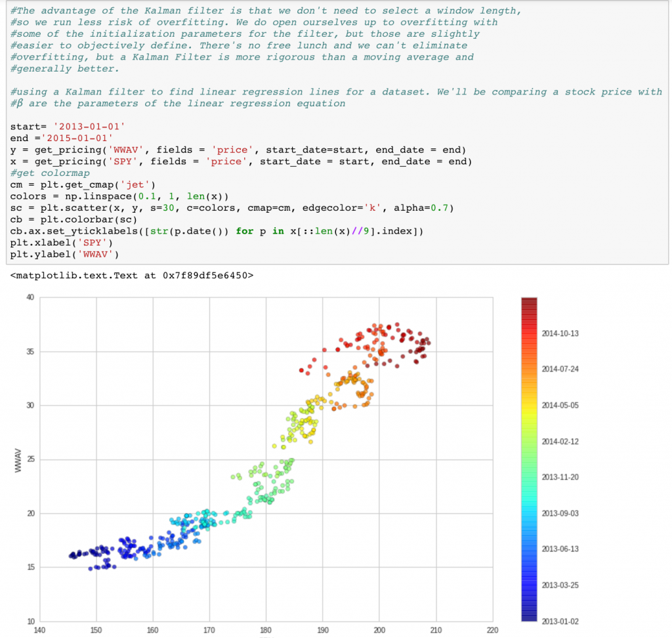Click the y = get_pricing('WWAV') code line
The image size is (672, 638).
(x=238, y=150)
